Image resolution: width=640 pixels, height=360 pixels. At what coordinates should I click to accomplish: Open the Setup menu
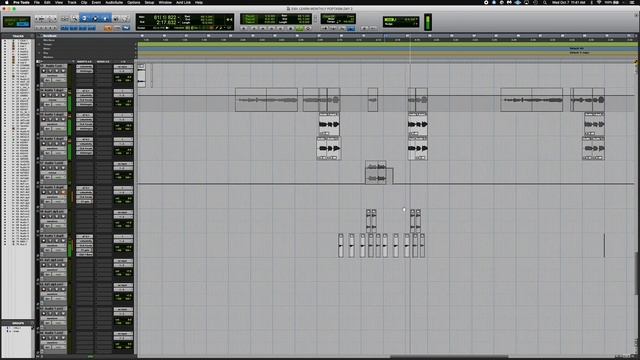(149, 2)
